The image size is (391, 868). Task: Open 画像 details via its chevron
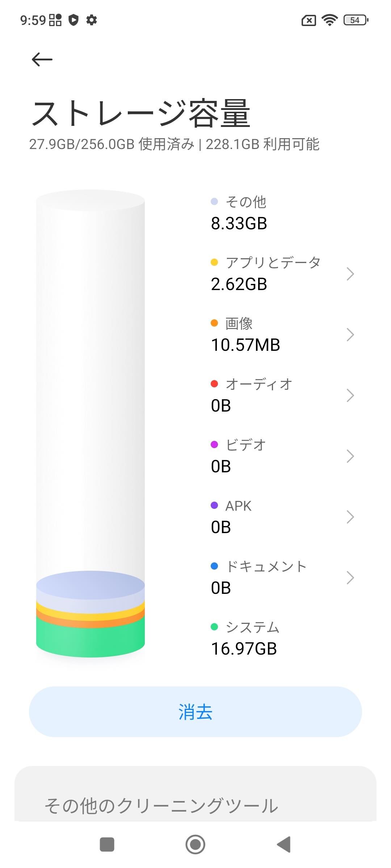tap(350, 335)
